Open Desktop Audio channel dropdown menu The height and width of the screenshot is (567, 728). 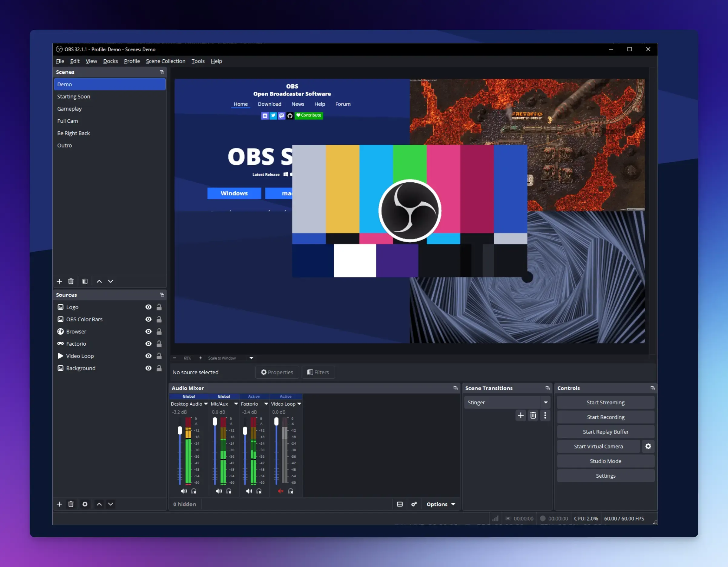coord(206,404)
